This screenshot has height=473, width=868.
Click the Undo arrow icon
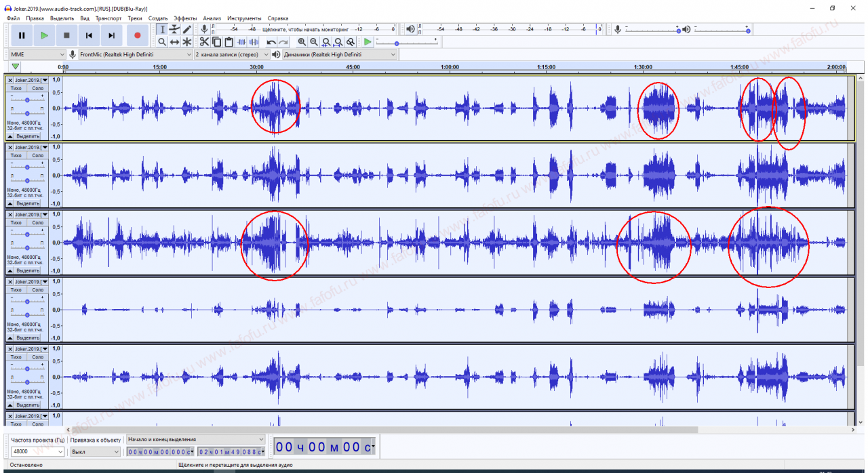coord(271,42)
